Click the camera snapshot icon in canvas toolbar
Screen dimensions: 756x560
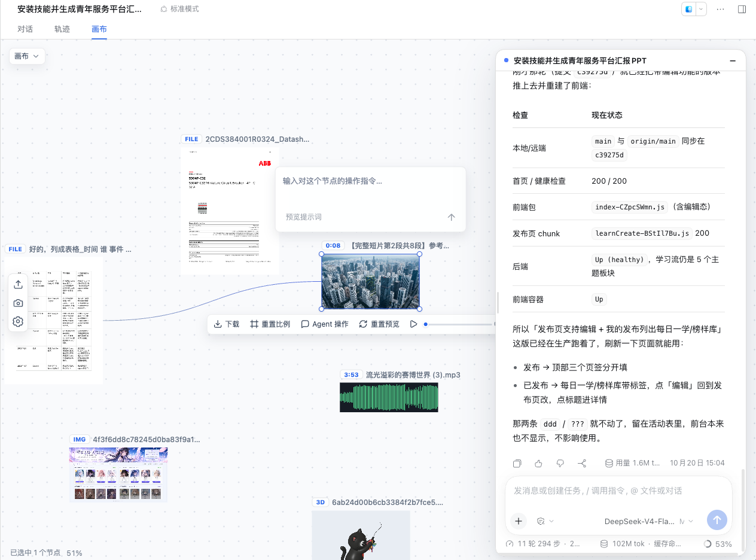18,303
